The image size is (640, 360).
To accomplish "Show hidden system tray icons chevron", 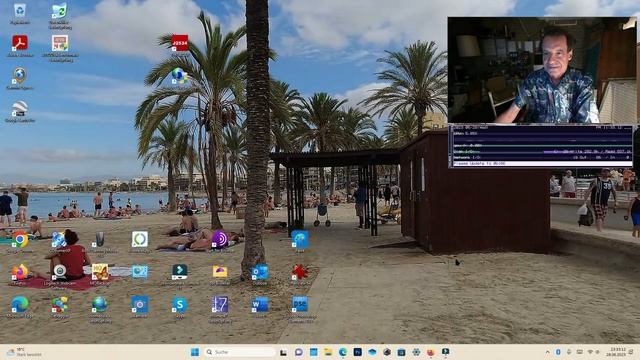I will 547,352.
